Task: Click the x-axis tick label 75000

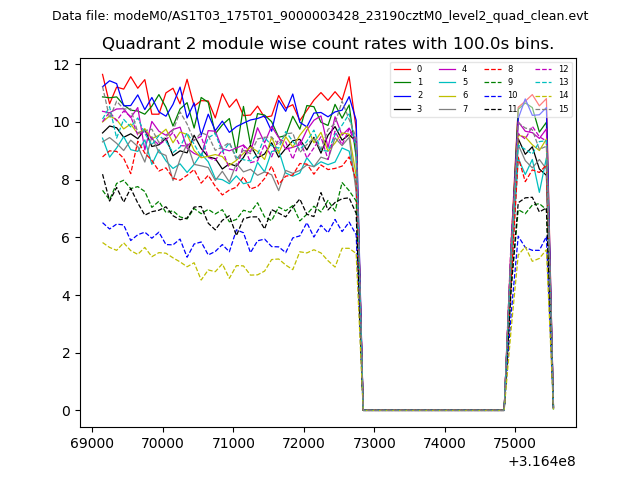Action: coord(514,443)
